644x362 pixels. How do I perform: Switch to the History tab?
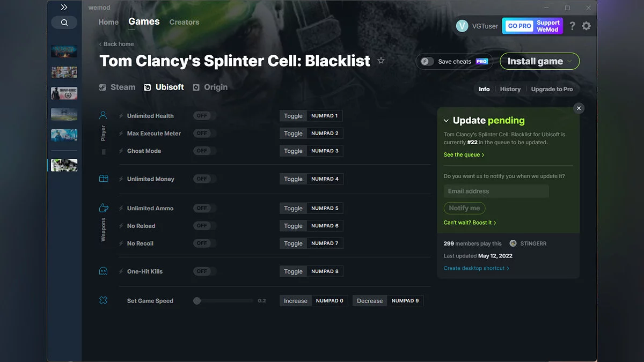510,89
